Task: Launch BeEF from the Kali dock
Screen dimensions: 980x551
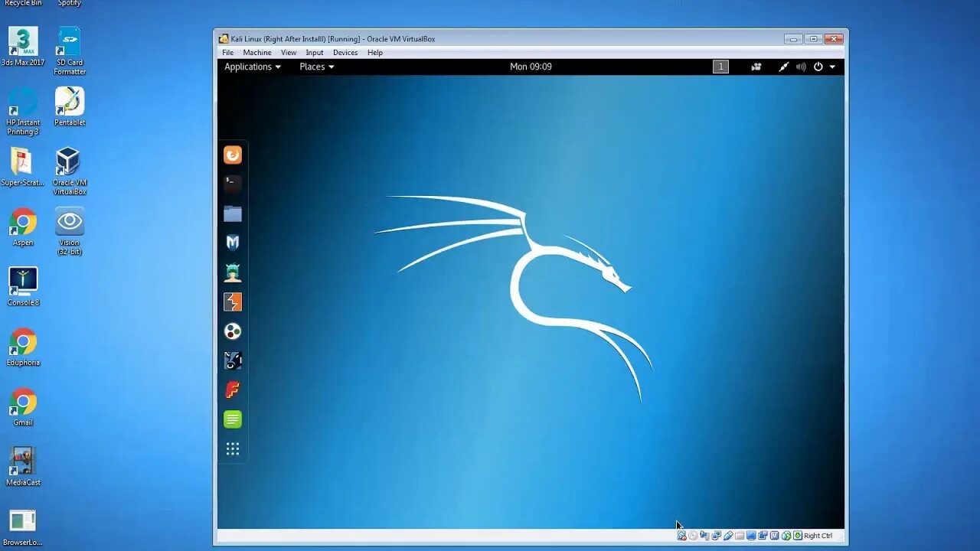Action: (x=233, y=360)
